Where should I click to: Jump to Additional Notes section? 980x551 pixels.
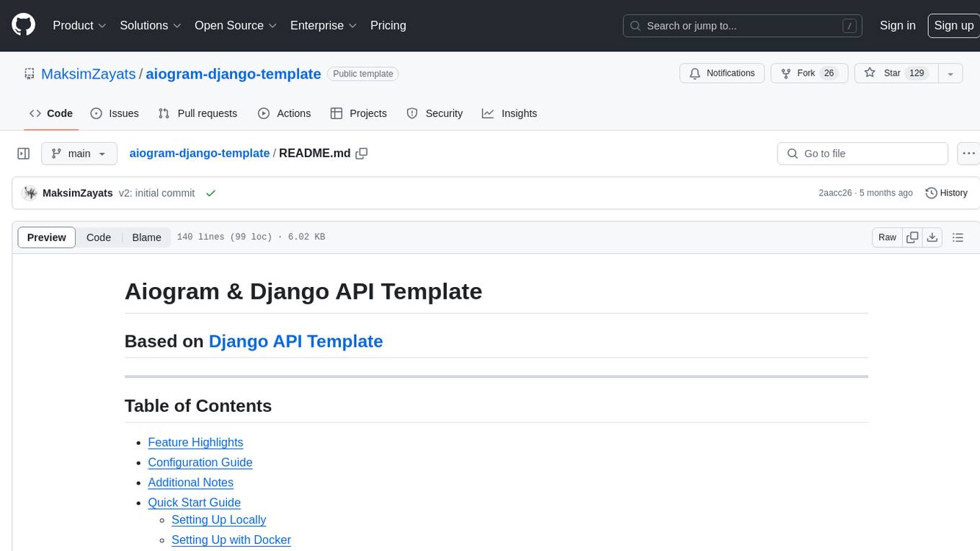pos(191,482)
